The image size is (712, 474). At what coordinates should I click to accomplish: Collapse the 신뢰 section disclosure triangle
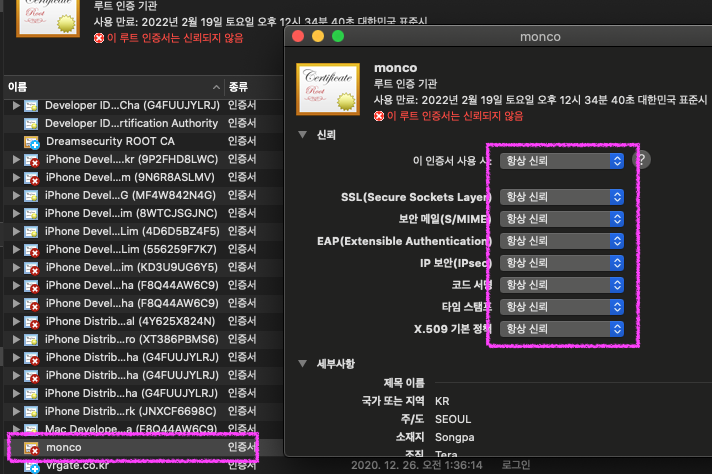(302, 134)
